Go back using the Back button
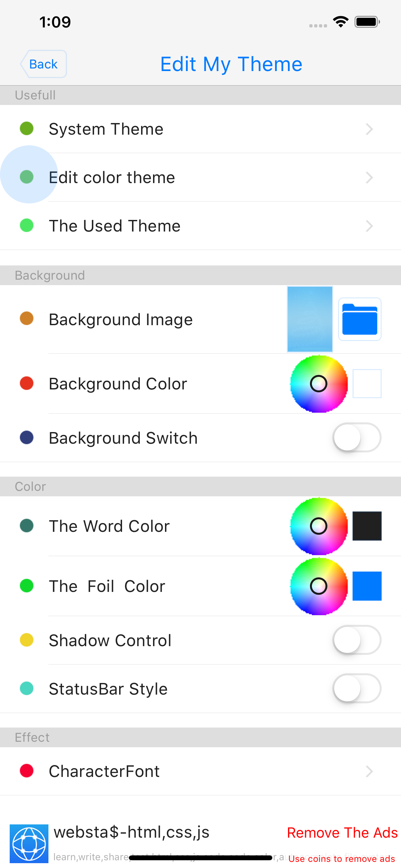 pyautogui.click(x=44, y=64)
